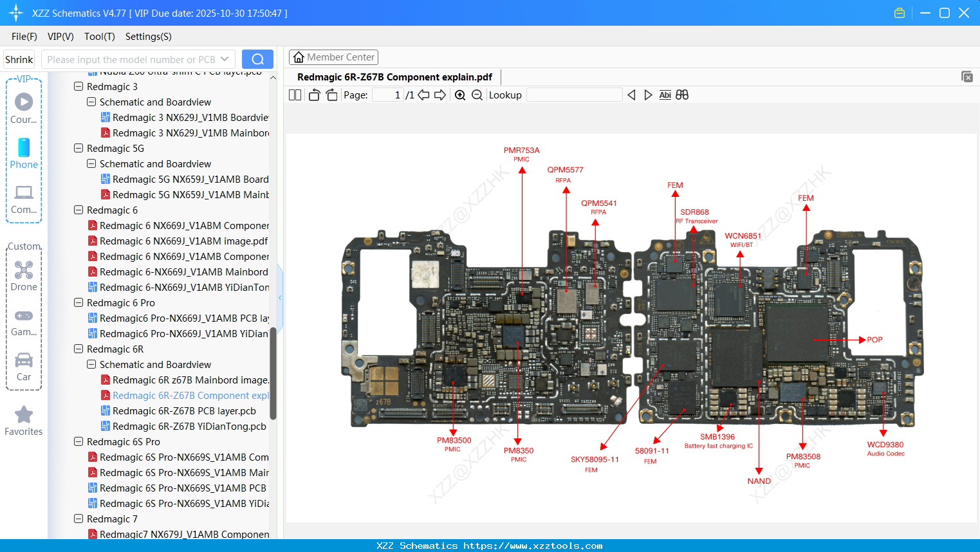Zoom out of the PDF view
Screen dimensions: 980x552
tap(477, 95)
